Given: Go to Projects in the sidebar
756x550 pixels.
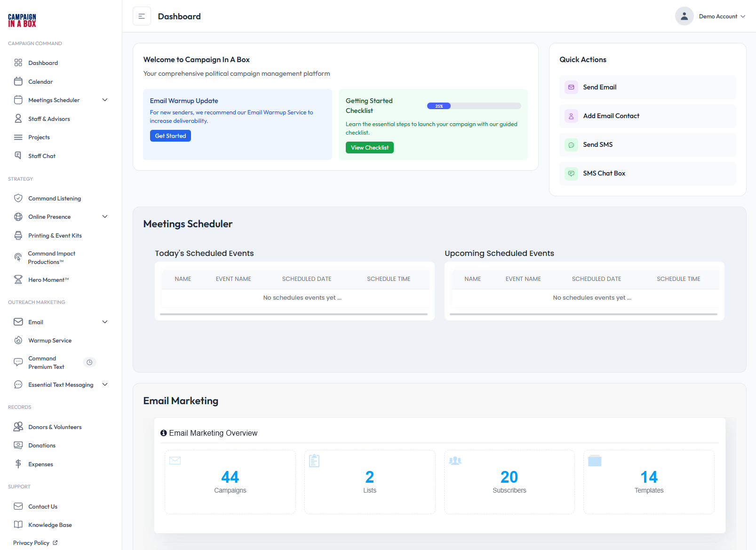Looking at the screenshot, I should pyautogui.click(x=39, y=137).
